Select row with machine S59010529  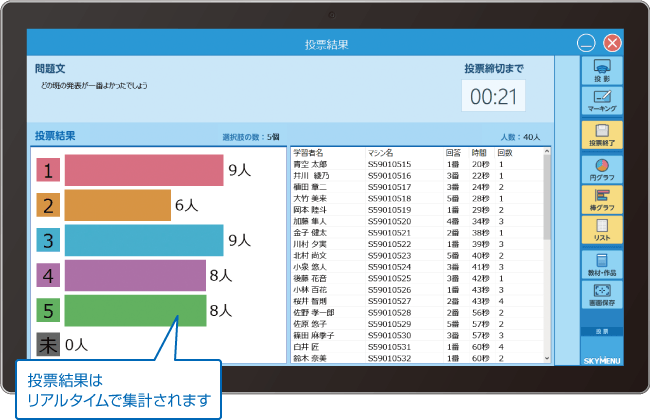click(417, 324)
